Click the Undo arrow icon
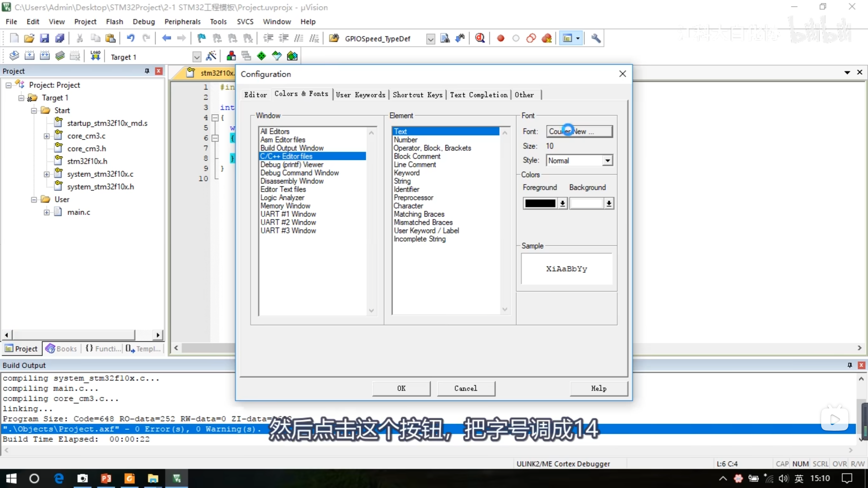This screenshot has height=488, width=868. click(131, 38)
